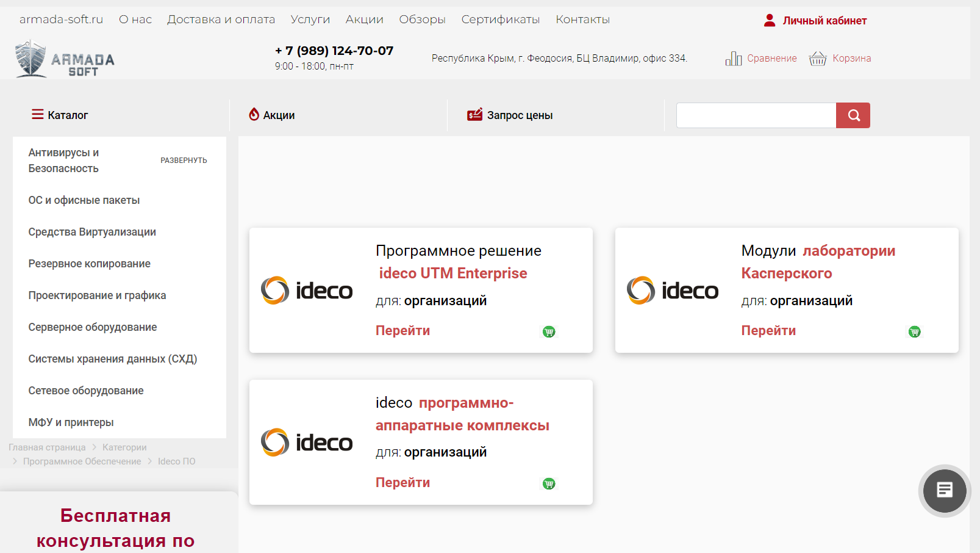980x553 pixels.
Task: Open the Корзина shopping basket icon
Action: coord(817,58)
